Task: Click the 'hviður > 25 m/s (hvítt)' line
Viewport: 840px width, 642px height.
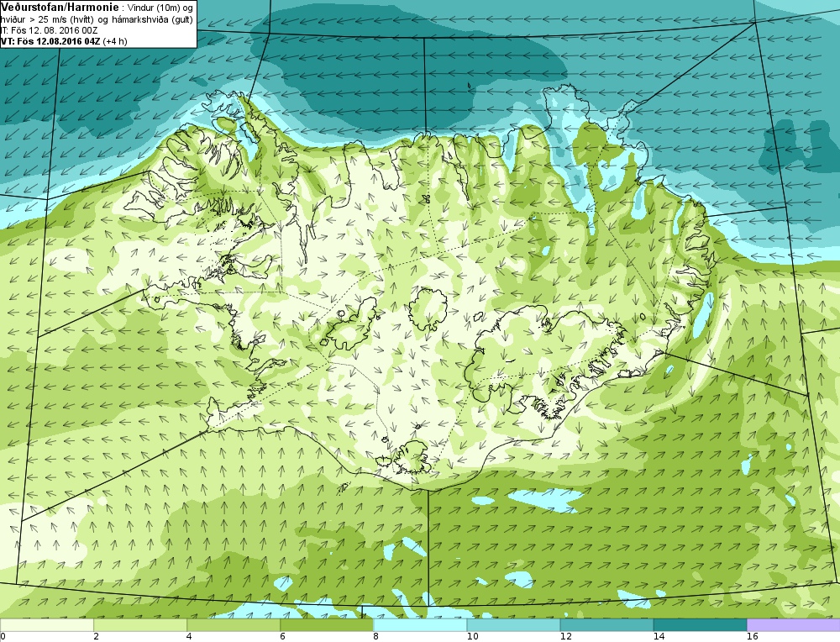Action: 97,20
